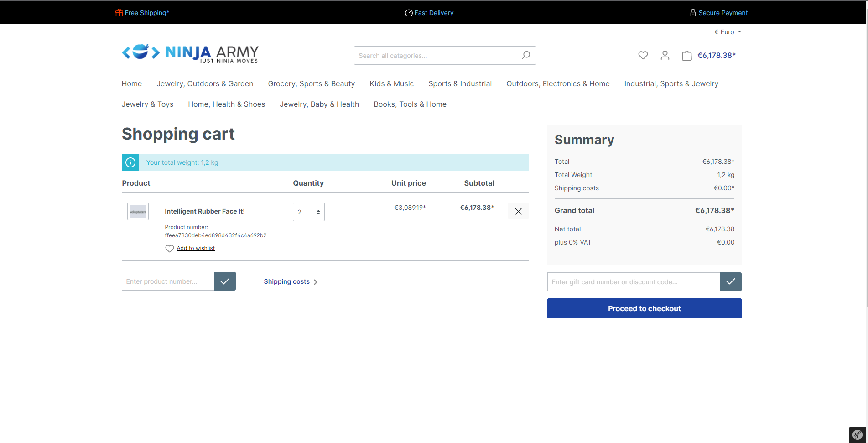Open Grocery, Sports & Beauty category
This screenshot has width=868, height=443.
[x=312, y=84]
